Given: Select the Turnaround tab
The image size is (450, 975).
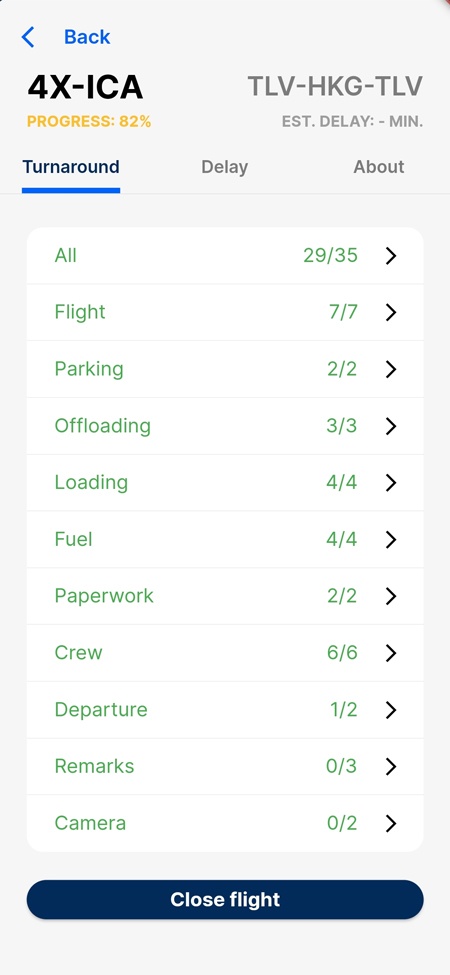Looking at the screenshot, I should click(x=71, y=167).
